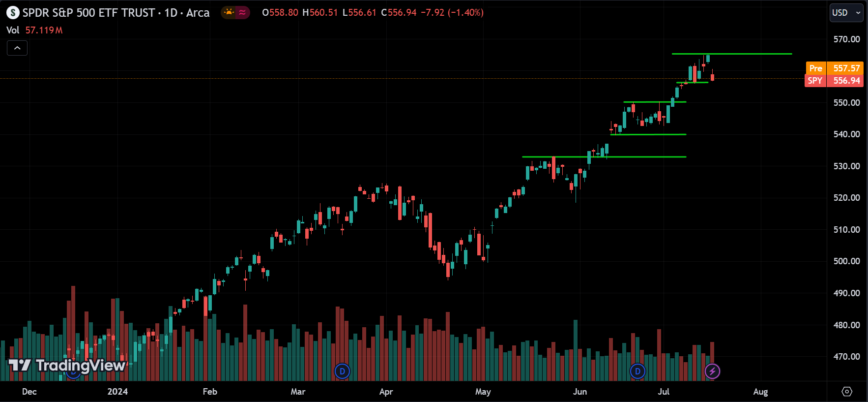This screenshot has width=868, height=402.
Task: Click the purple lightning earnings marker
Action: 712,371
